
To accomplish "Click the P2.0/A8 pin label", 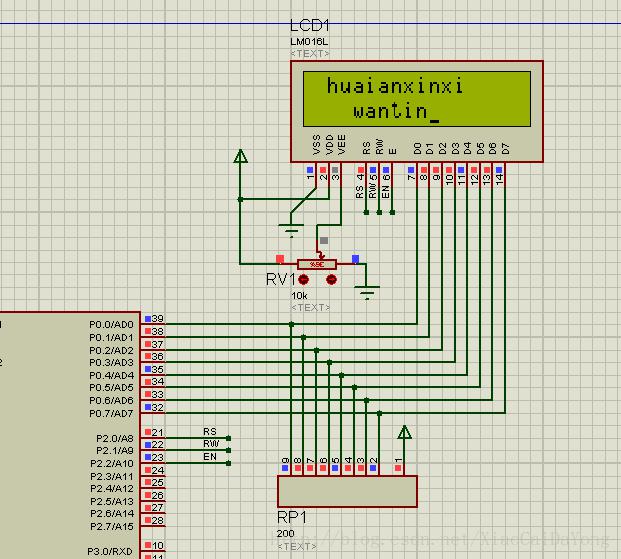I will click(115, 439).
